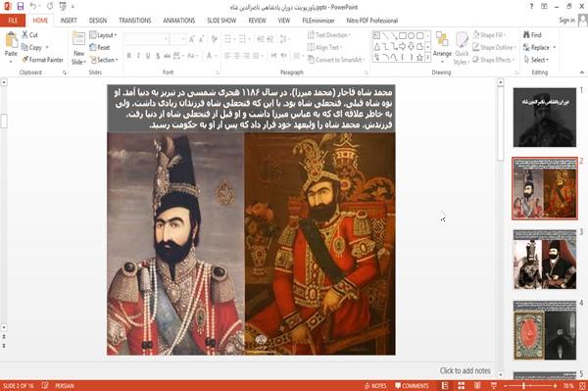Image resolution: width=588 pixels, height=391 pixels.
Task: Switch to Reading View icon
Action: point(477,386)
